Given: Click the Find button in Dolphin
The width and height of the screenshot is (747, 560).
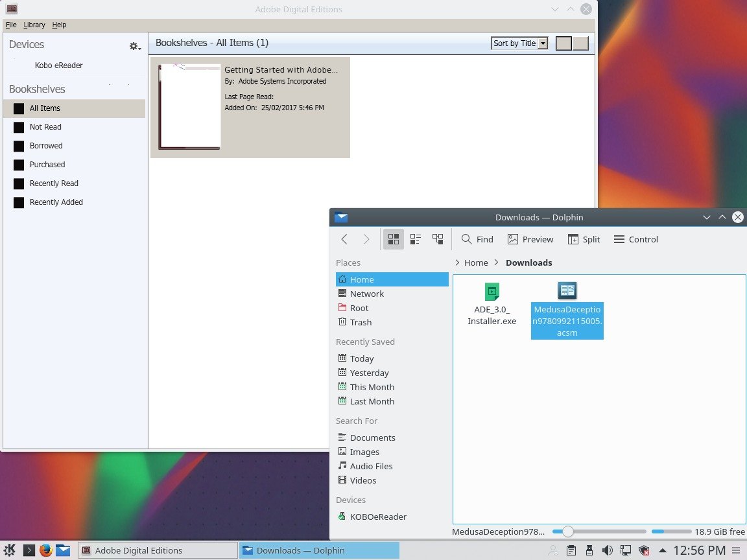Looking at the screenshot, I should tap(477, 239).
